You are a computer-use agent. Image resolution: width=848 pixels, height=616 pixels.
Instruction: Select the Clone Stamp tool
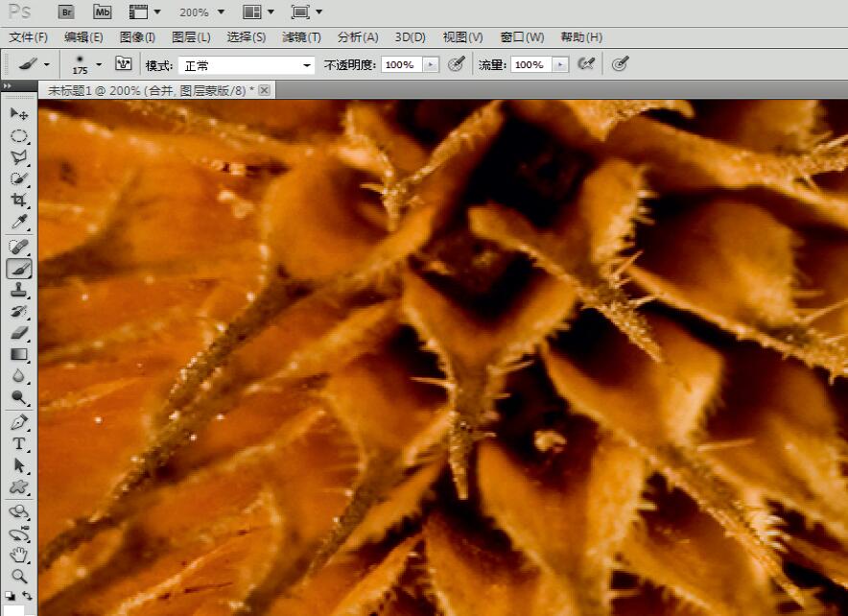pos(19,290)
